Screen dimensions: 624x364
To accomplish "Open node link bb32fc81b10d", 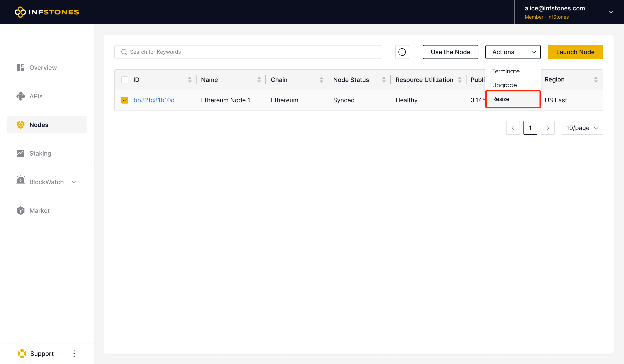I will coord(154,100).
